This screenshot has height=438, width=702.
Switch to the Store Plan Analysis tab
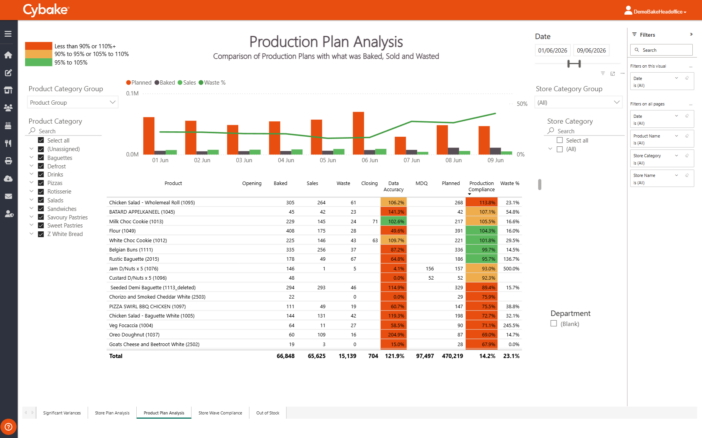coord(112,413)
